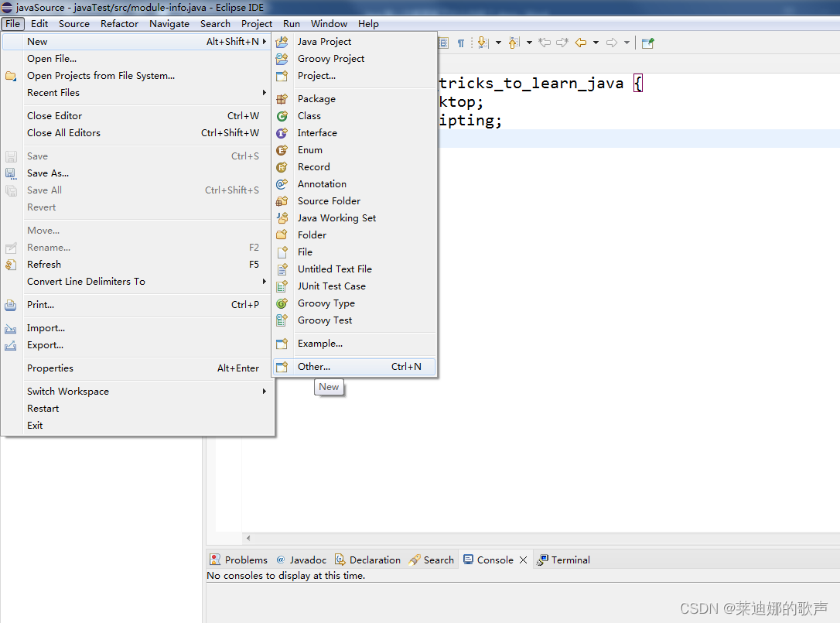Click the green Class icon

[x=282, y=116]
